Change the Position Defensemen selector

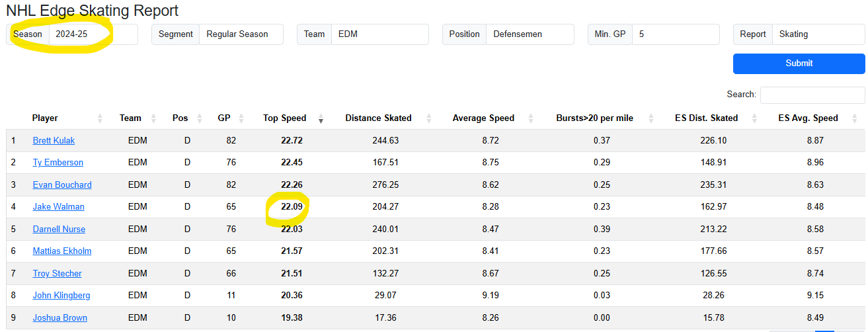click(530, 34)
